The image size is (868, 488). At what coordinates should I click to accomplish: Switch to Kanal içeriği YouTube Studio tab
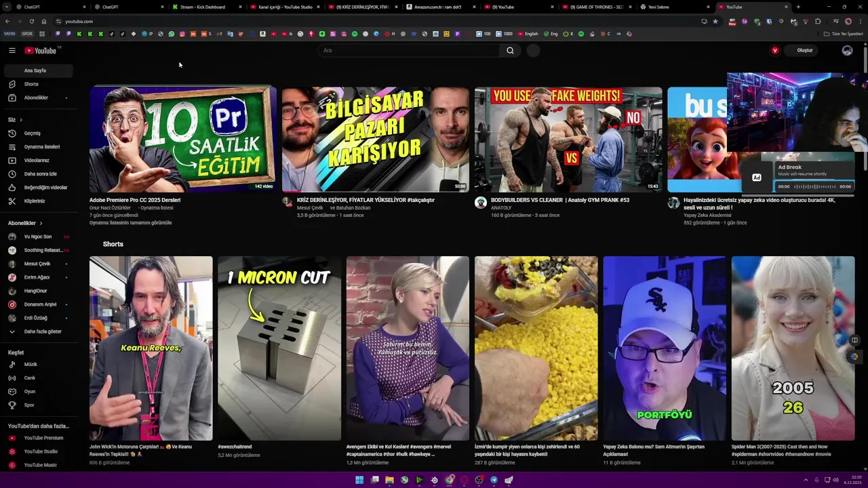[285, 7]
